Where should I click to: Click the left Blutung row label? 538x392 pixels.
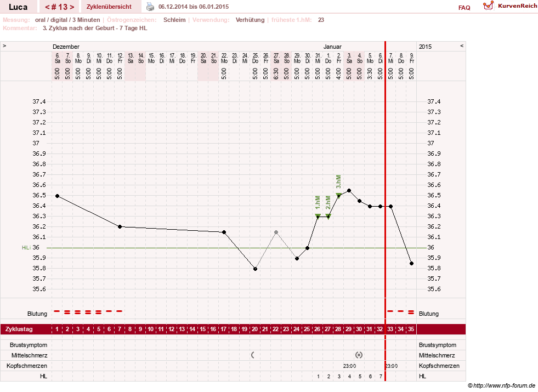[37, 314]
